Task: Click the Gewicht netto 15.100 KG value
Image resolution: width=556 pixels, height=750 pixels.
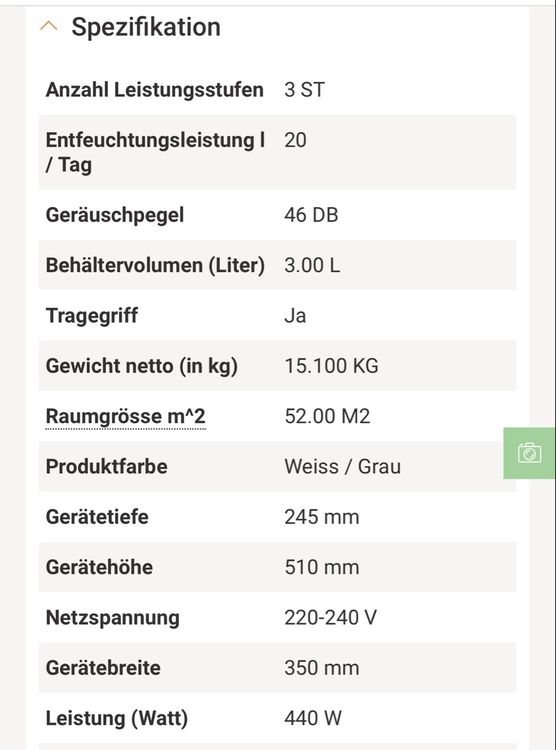Action: [331, 366]
